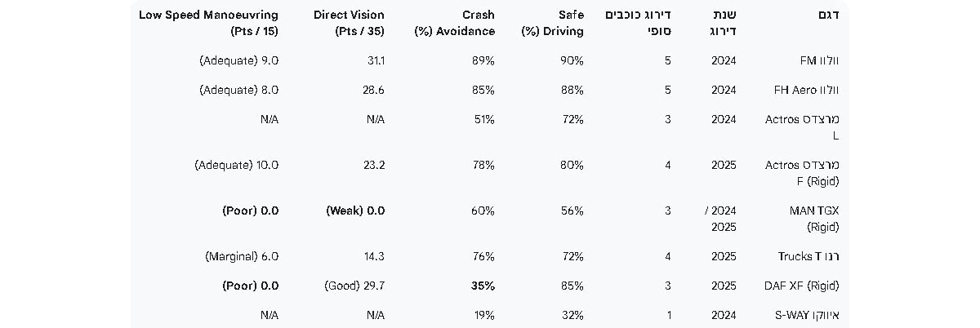Click the bold 35% Crash Avoidance value
This screenshot has width=980, height=328.
click(482, 286)
